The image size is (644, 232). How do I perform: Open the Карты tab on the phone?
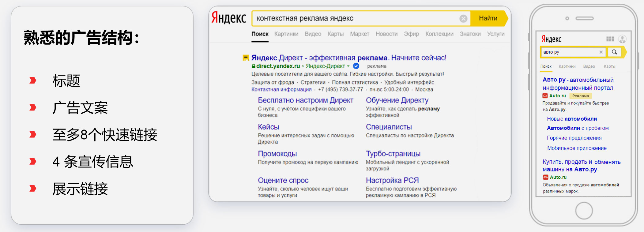pyautogui.click(x=609, y=66)
